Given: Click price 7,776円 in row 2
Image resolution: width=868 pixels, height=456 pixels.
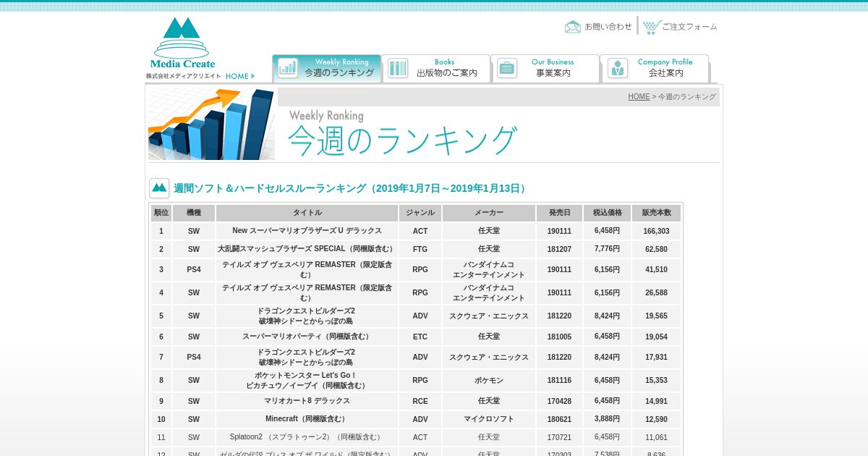Looking at the screenshot, I should click(608, 249).
